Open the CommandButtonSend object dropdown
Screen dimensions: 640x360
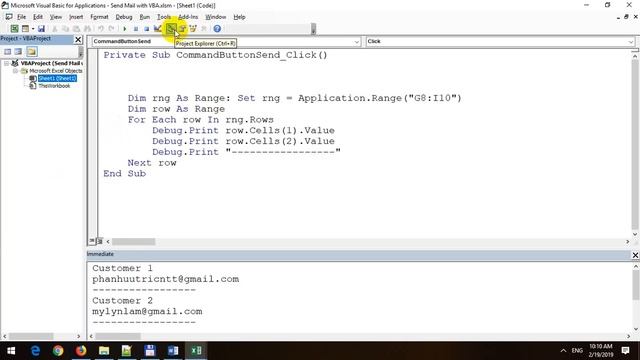click(357, 42)
